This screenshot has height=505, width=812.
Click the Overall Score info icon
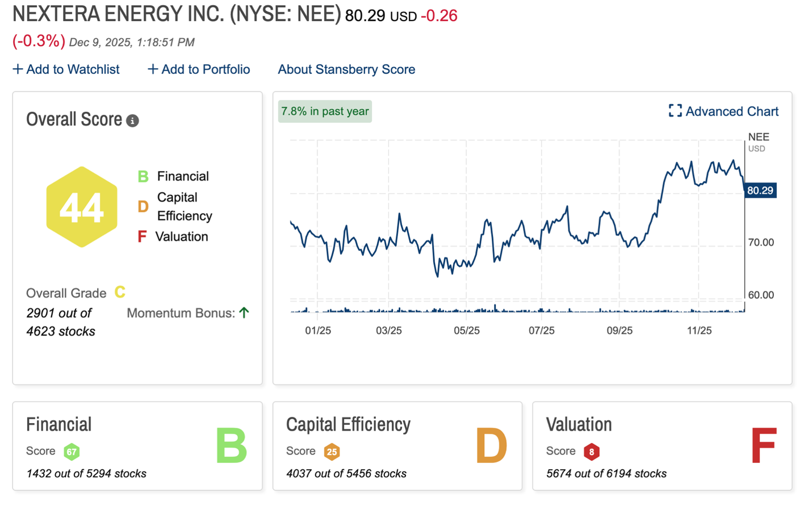[x=132, y=121]
